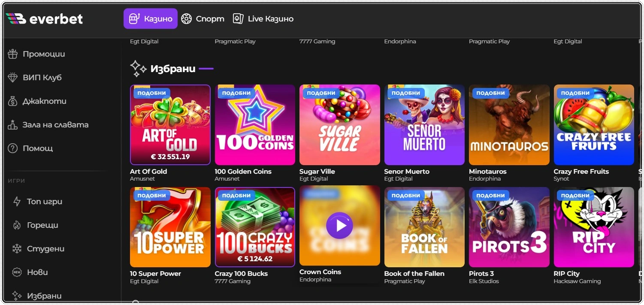Click the sparkle stars icon in Избрани heading
The height and width of the screenshot is (305, 644).
138,69
